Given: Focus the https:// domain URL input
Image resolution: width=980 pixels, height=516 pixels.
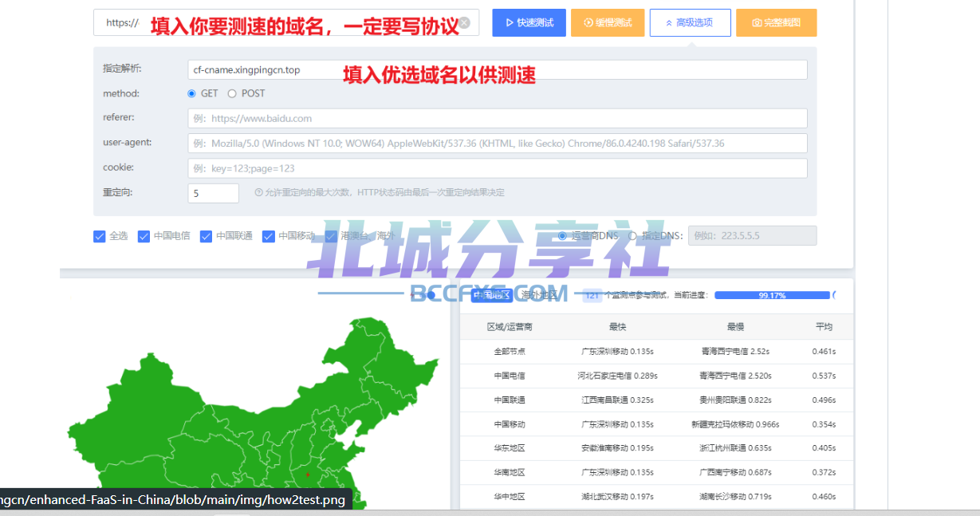Looking at the screenshot, I should click(286, 23).
